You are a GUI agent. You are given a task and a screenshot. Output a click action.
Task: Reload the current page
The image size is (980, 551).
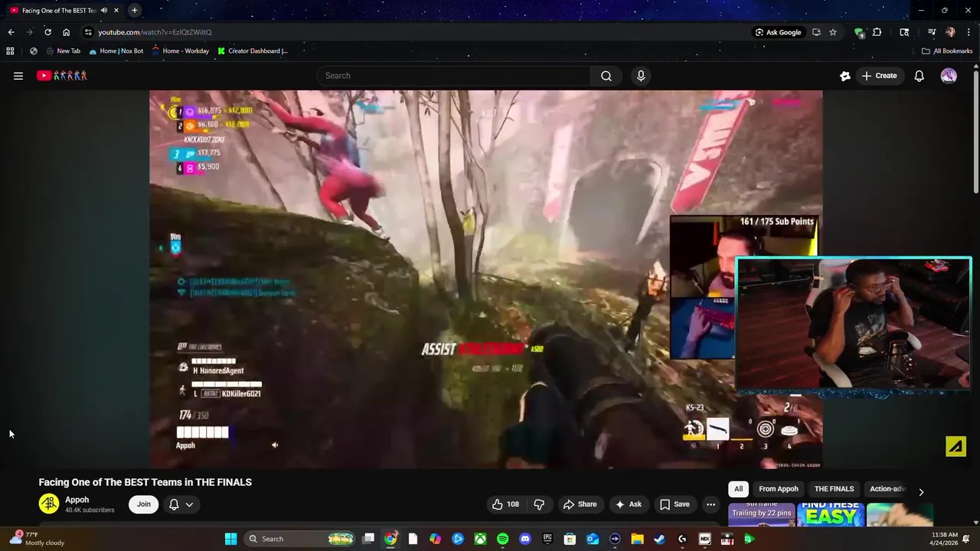point(47,32)
